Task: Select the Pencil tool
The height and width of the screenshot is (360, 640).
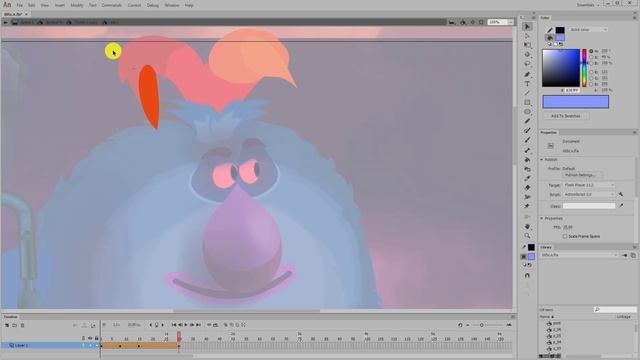Action: [527, 121]
